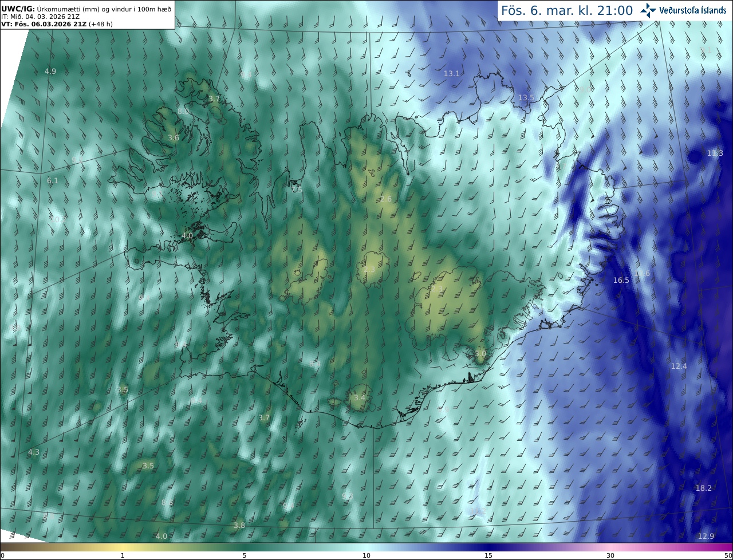Viewport: 733px width, 560px height.
Task: Click the 7.5 value on the map
Action: coord(297,190)
